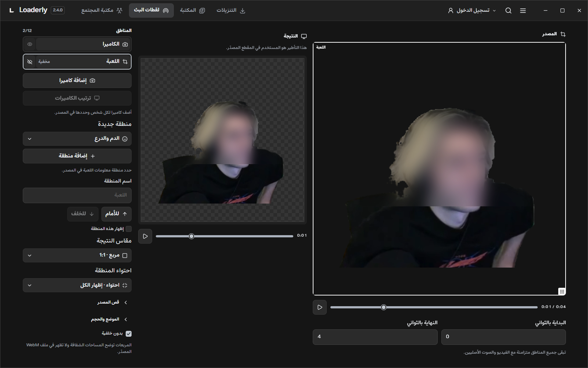The image size is (588, 368).
Task: Open the search icon in title bar
Action: 508,11
